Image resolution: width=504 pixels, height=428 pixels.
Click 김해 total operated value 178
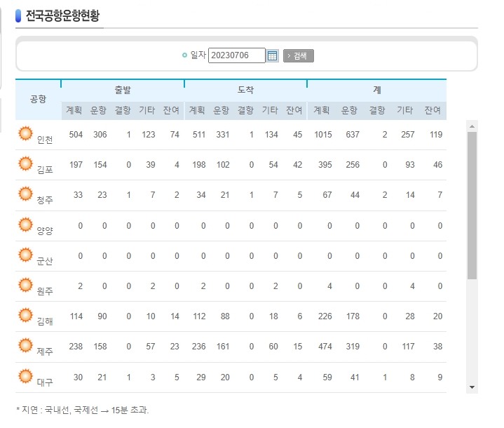tap(353, 316)
